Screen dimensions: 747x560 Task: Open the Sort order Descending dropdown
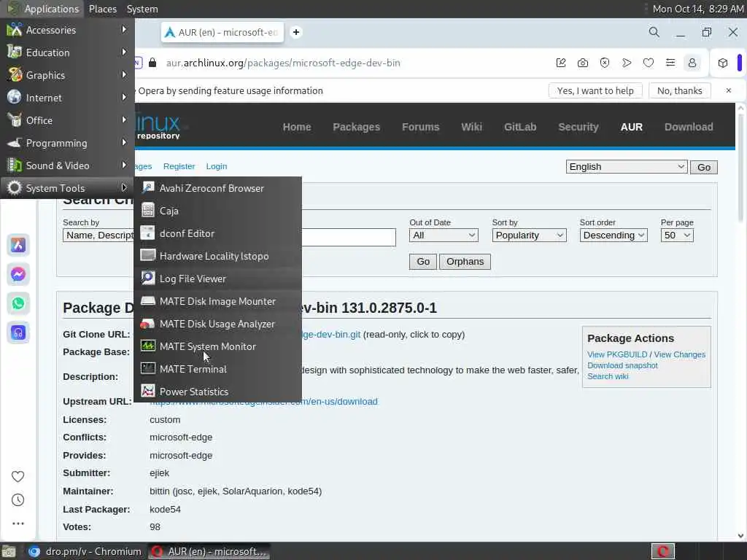(613, 236)
